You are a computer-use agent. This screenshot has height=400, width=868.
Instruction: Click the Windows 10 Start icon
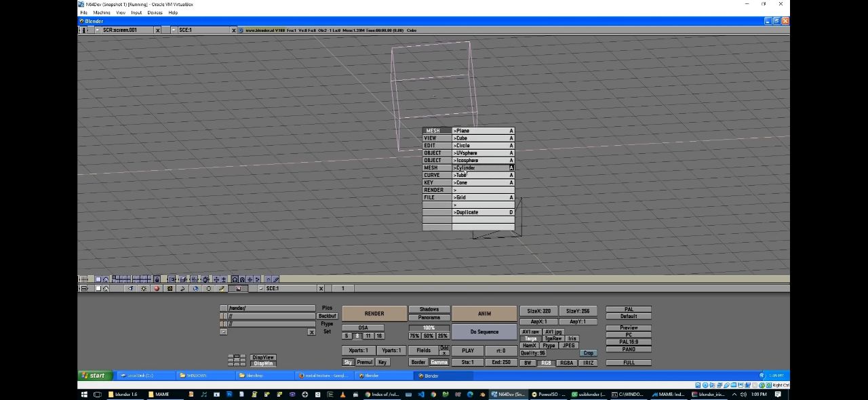pyautogui.click(x=84, y=394)
